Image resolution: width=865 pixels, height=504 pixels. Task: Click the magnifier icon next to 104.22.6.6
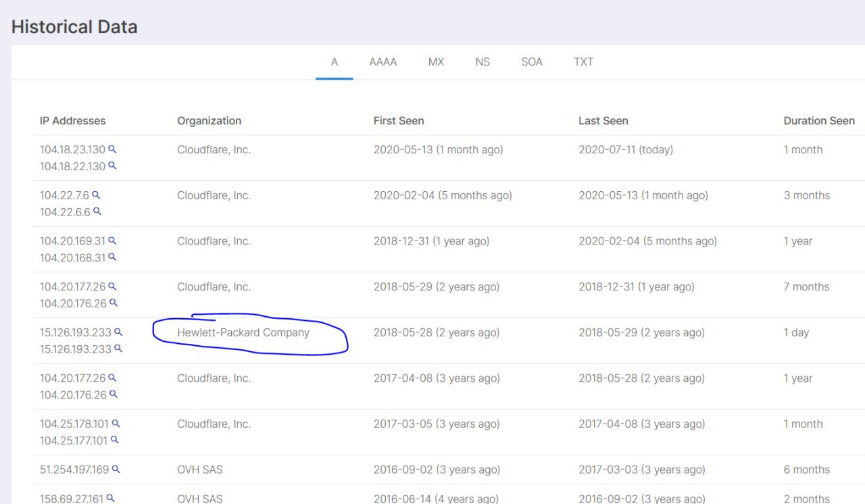tap(97, 211)
